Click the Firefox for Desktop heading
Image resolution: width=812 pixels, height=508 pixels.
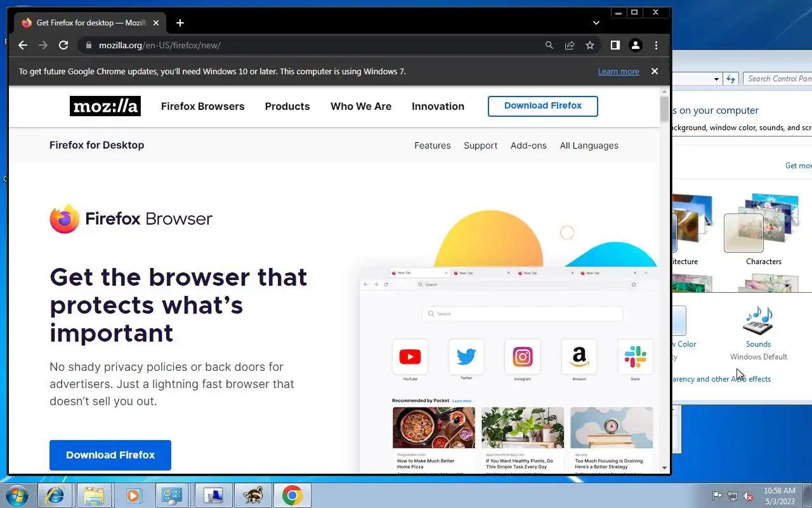point(97,145)
